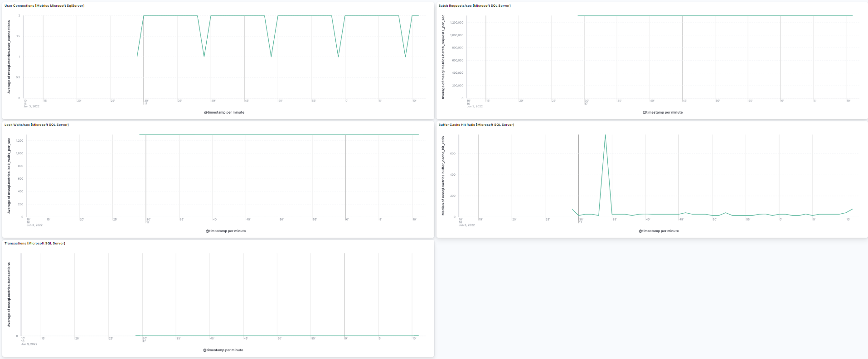Click the Transactions [Microsoft SQL Server] title
868x359 pixels.
(35, 244)
